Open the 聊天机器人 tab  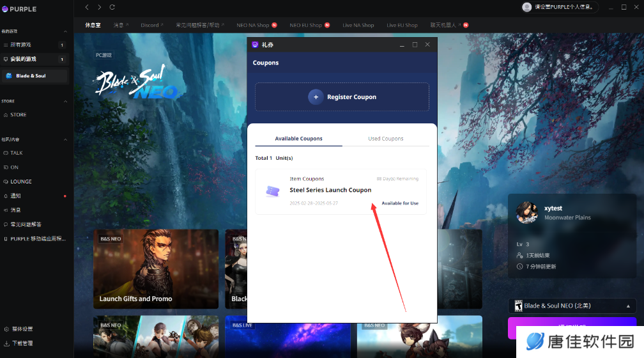(x=449, y=25)
